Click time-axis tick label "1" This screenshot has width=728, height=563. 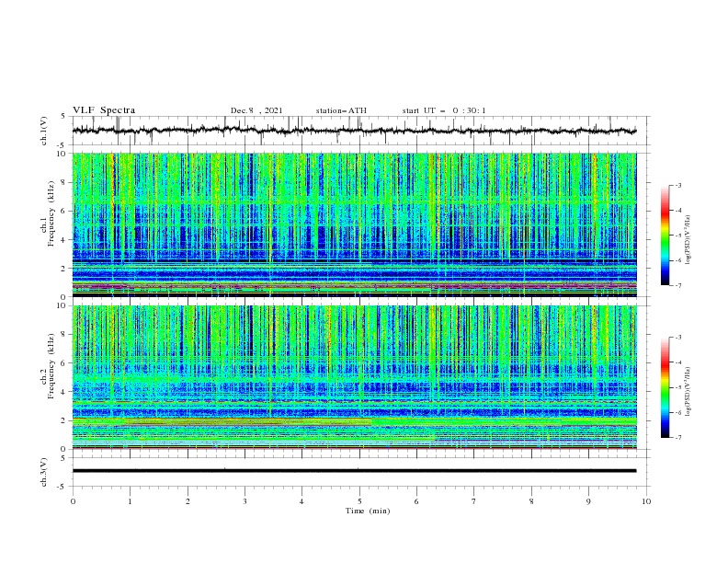(130, 501)
